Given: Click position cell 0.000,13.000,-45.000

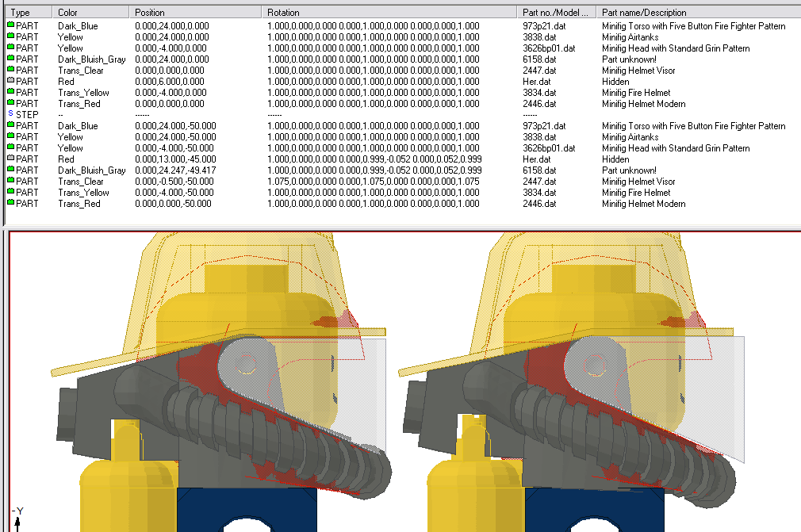Looking at the screenshot, I should click(x=175, y=159).
